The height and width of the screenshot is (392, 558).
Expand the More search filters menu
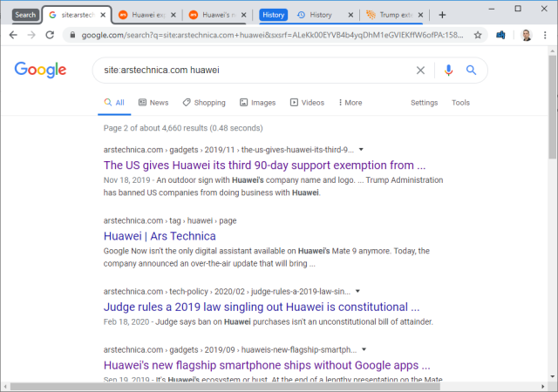350,103
